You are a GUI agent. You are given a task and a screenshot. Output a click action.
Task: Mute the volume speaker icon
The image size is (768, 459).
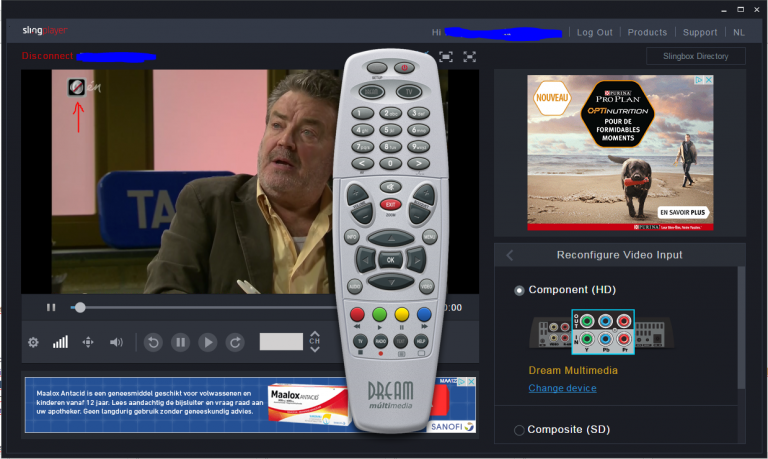point(116,342)
